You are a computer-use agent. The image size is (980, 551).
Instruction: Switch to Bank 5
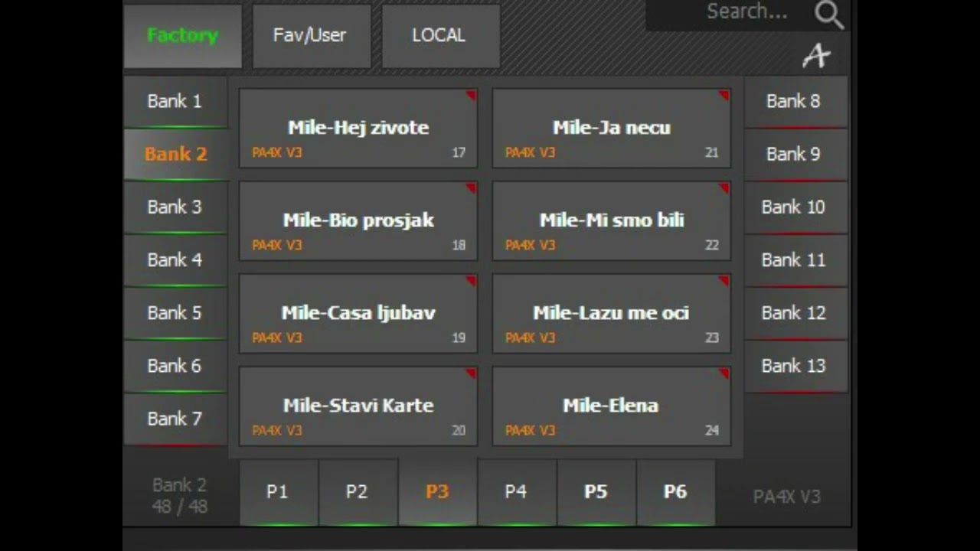(175, 313)
